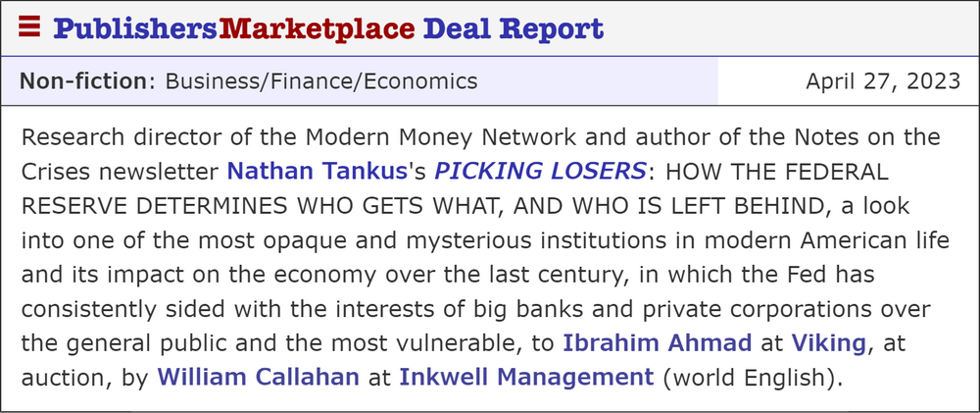980x413 pixels.
Task: Open the PICKING LOSERS title link
Action: (x=540, y=172)
